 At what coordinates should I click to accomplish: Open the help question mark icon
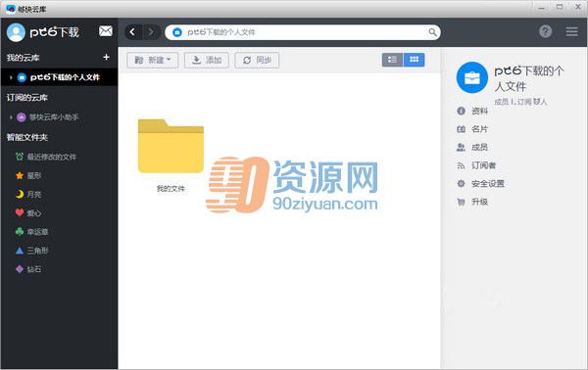546,31
